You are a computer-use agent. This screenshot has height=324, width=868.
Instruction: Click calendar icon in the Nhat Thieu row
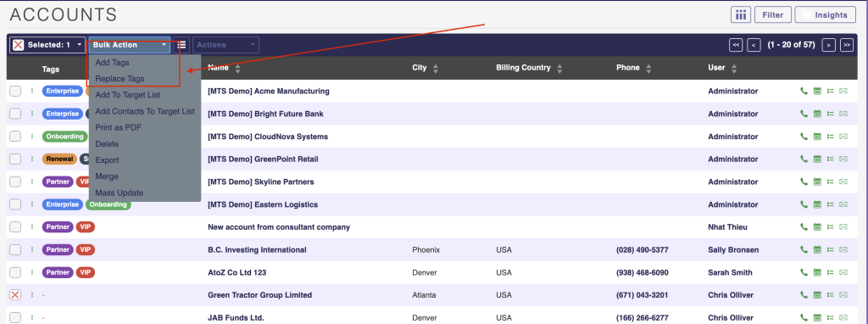817,227
